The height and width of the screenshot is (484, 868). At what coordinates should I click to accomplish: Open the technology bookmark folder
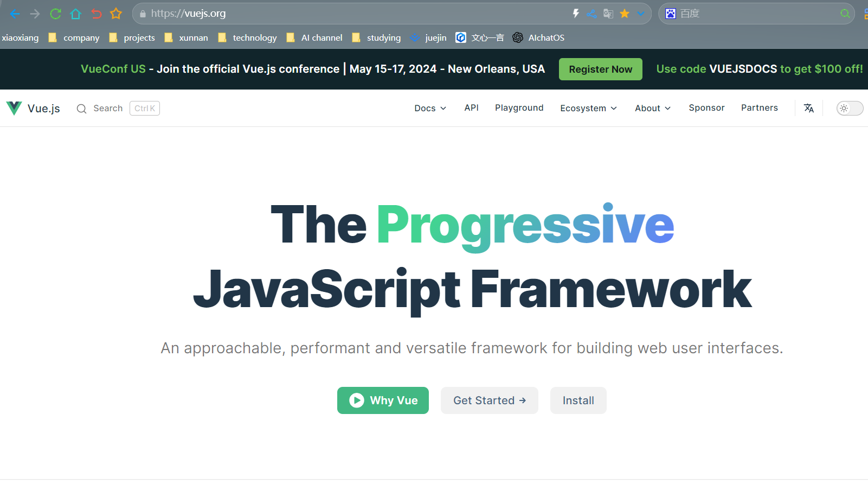coord(247,37)
